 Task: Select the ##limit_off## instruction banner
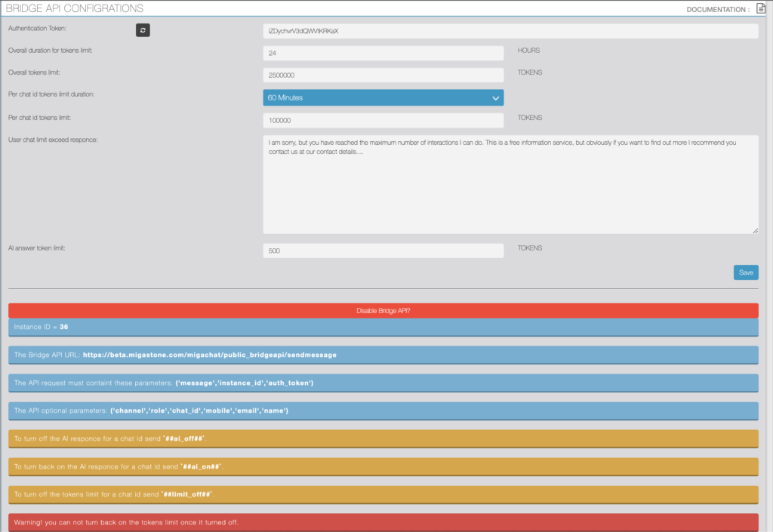click(x=383, y=494)
